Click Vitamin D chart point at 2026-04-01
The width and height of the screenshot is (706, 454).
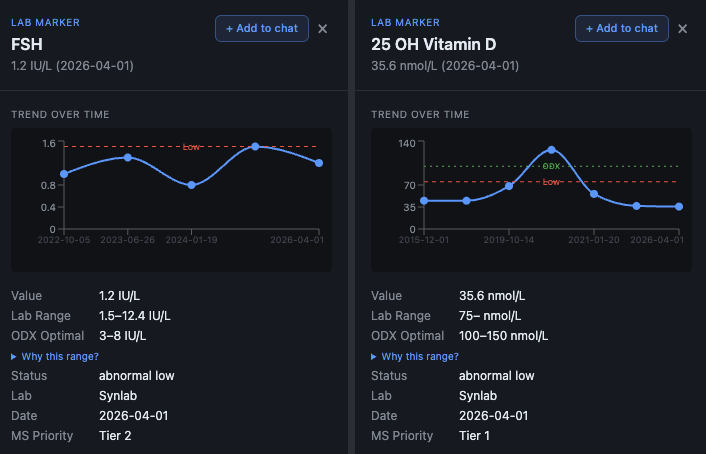pyautogui.click(x=679, y=207)
